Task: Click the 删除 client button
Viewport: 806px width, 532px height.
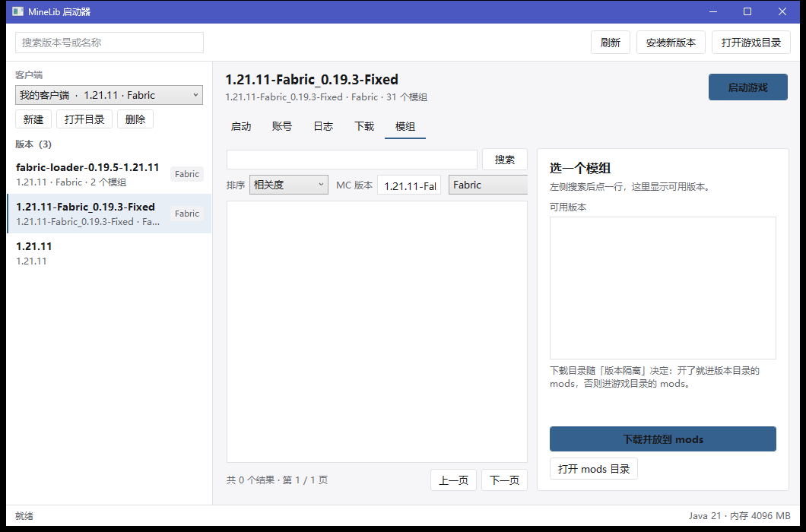Action: 135,119
